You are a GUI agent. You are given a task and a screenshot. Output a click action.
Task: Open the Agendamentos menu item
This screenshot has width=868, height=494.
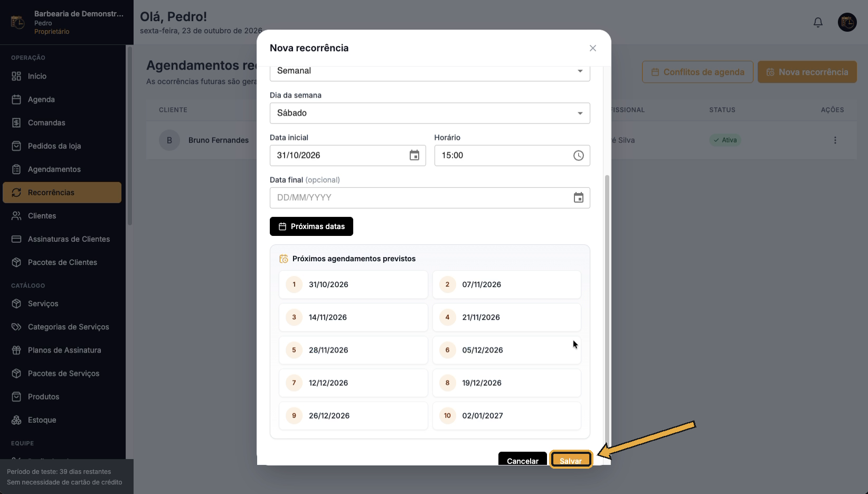point(62,169)
